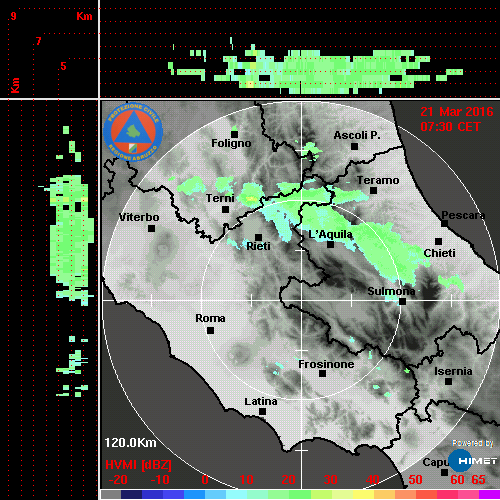The width and height of the screenshot is (500, 500).
Task: Click the 07:30 CET timestamp
Action: [450, 127]
